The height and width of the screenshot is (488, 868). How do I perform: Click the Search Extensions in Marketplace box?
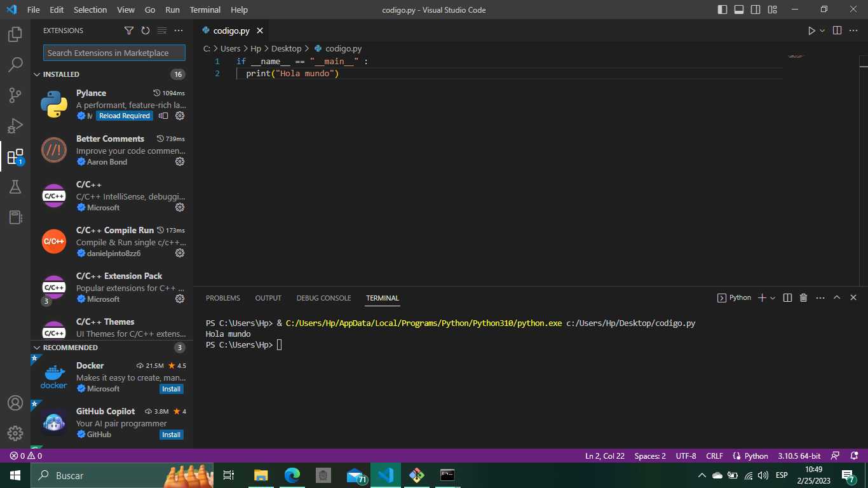click(x=114, y=53)
